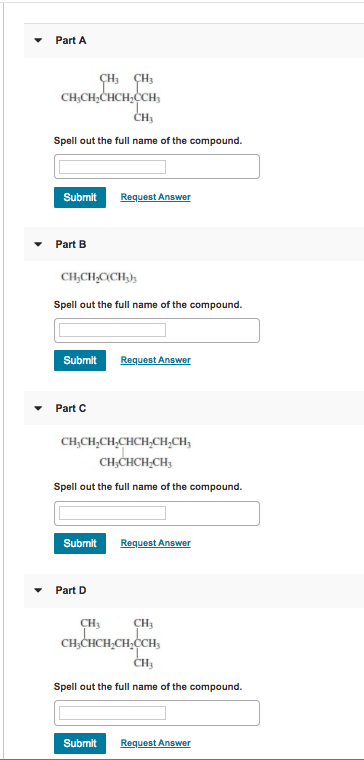Submit the answer for Part C
This screenshot has width=364, height=760.
(80, 543)
